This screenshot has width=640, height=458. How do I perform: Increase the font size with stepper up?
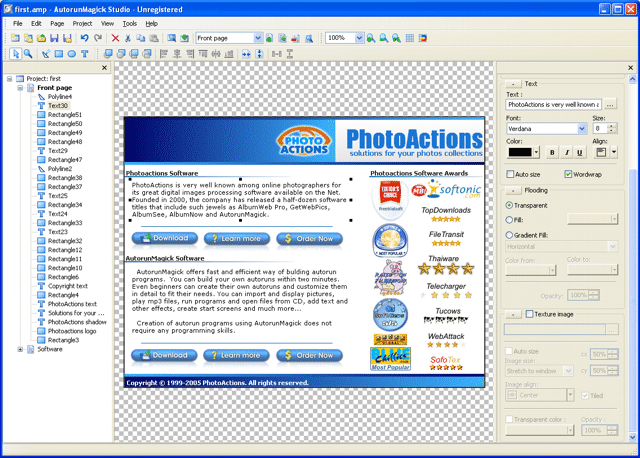pyautogui.click(x=611, y=126)
